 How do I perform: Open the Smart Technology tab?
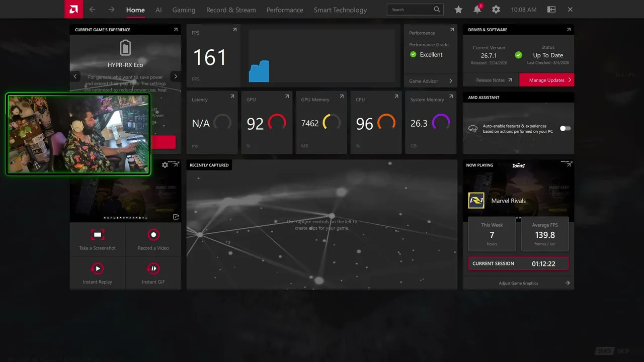point(340,10)
